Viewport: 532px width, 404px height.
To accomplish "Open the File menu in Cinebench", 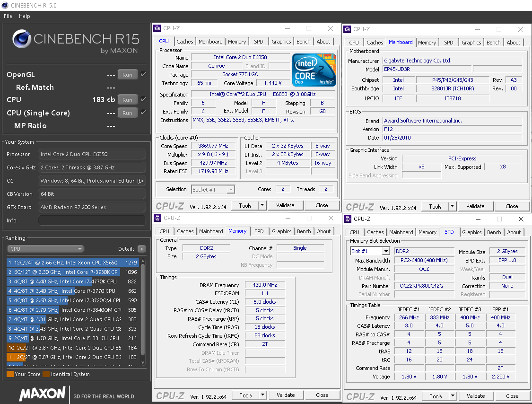I will click(8, 16).
